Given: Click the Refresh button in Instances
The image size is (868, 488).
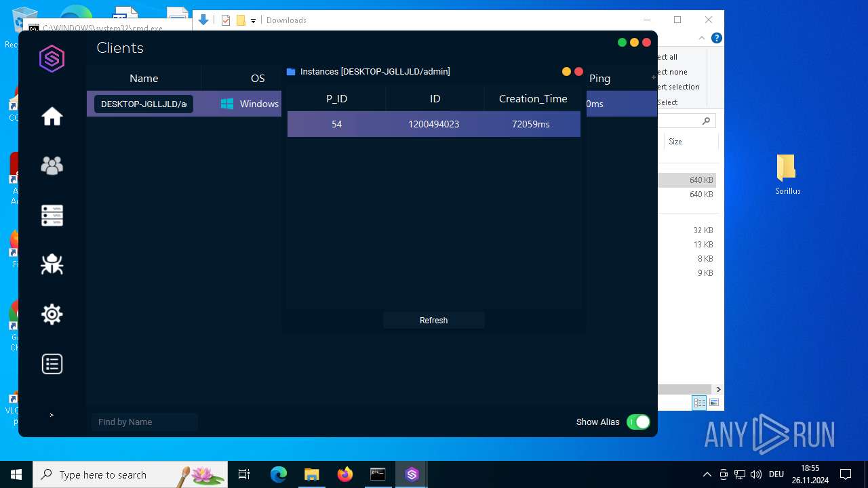Looking at the screenshot, I should tap(433, 321).
